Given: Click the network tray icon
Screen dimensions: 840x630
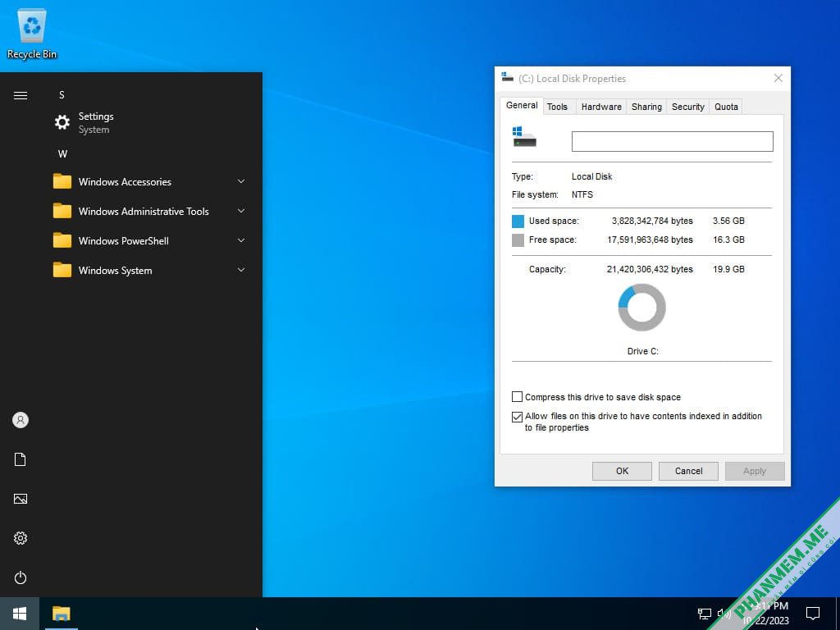Looking at the screenshot, I should point(704,614).
